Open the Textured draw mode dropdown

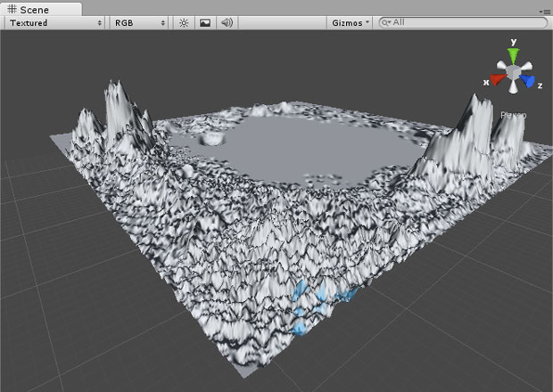[54, 22]
